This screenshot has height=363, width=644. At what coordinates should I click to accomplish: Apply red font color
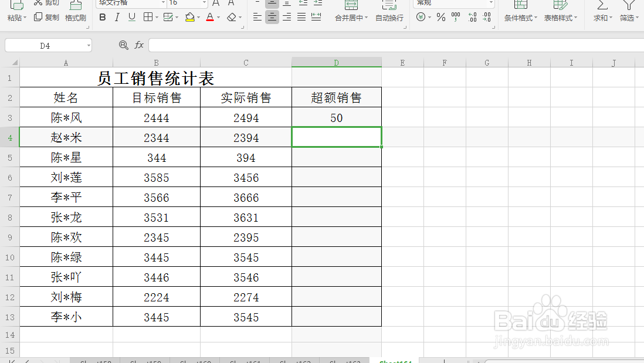pyautogui.click(x=210, y=17)
